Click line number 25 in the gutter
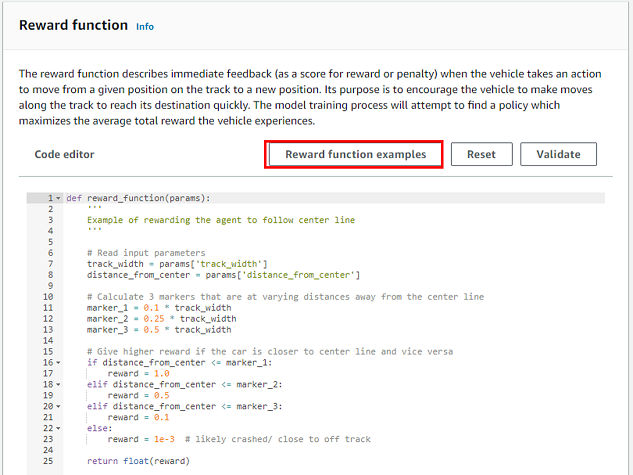633x475 pixels. click(x=47, y=461)
